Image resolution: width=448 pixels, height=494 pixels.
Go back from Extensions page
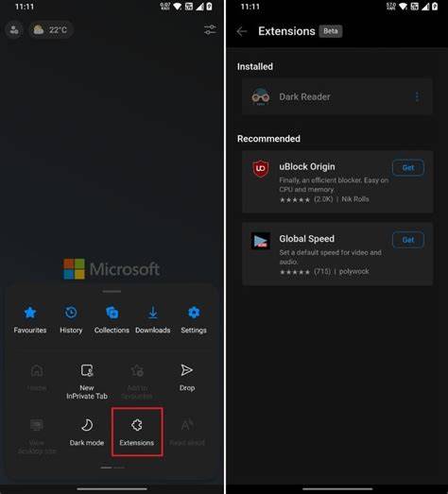coord(242,31)
